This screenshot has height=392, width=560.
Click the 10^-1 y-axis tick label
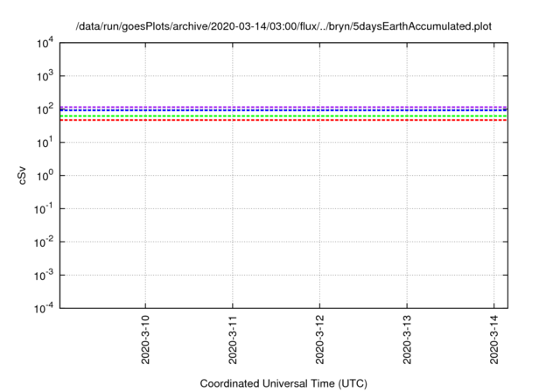[x=44, y=209]
